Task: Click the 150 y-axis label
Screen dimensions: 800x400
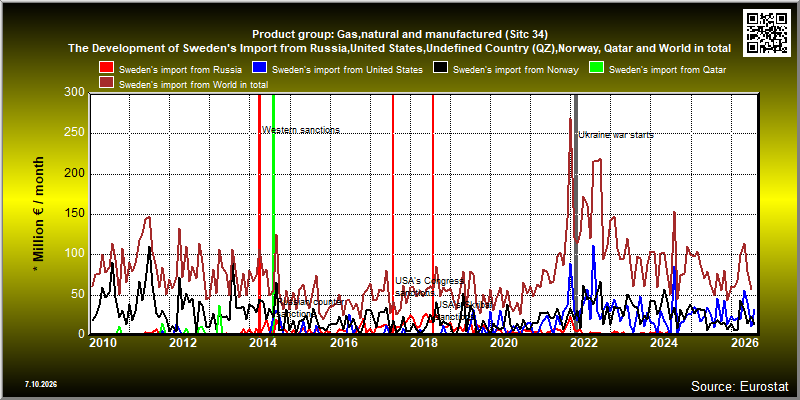Action: [74, 214]
